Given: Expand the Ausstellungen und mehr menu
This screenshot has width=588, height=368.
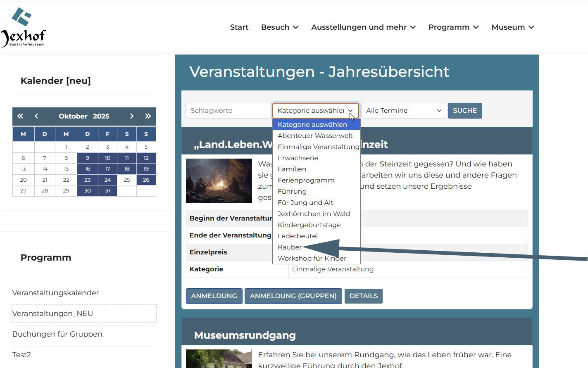Looking at the screenshot, I should (363, 27).
